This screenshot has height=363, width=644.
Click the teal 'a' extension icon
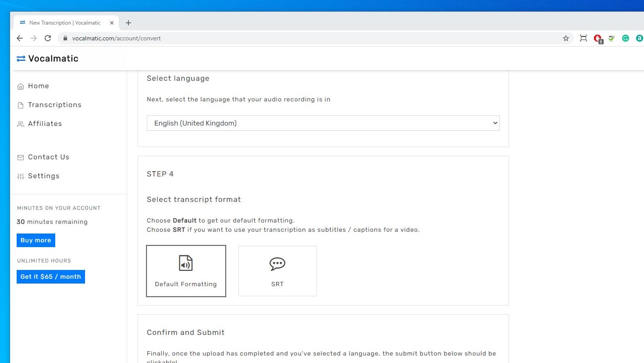point(640,38)
